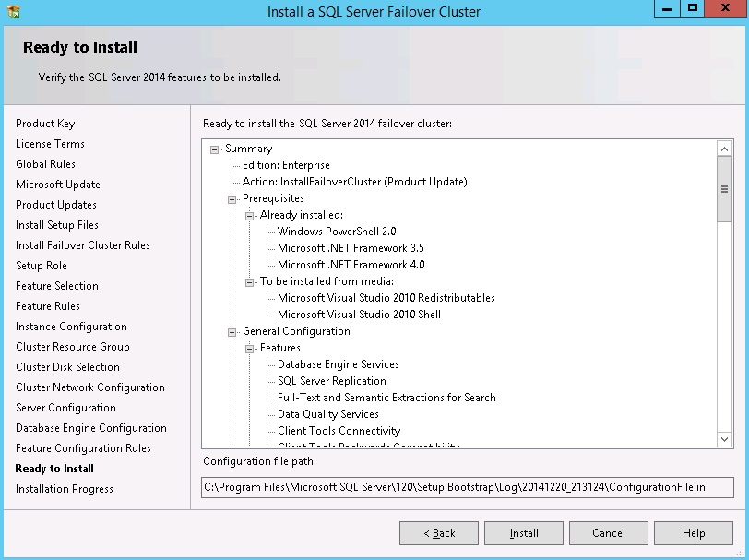Image resolution: width=749 pixels, height=560 pixels.
Task: Select Cluster Resource Group step
Action: (73, 347)
